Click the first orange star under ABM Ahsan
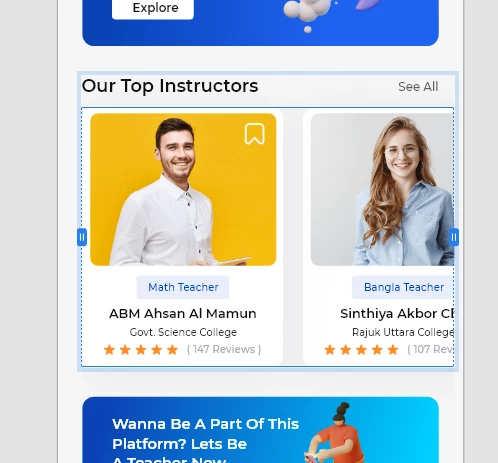Viewport: 498px width, 463px height. coord(109,350)
